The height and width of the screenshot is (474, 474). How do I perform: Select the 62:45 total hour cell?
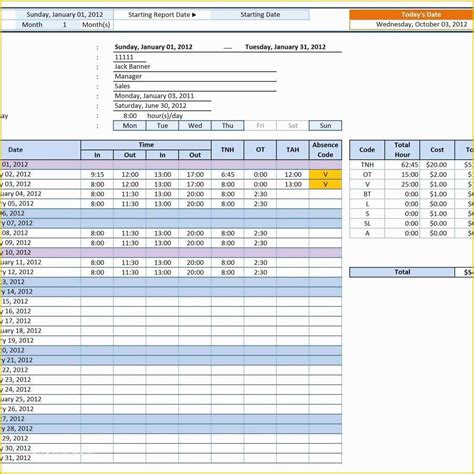point(402,165)
